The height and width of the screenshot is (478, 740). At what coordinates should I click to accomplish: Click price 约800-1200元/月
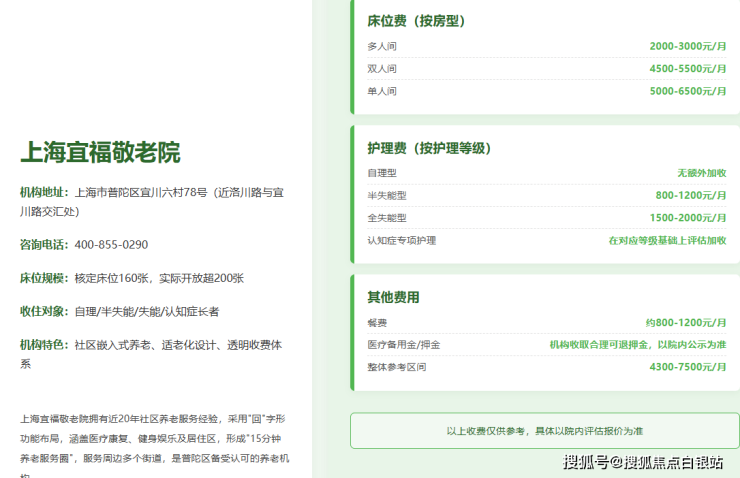[686, 323]
